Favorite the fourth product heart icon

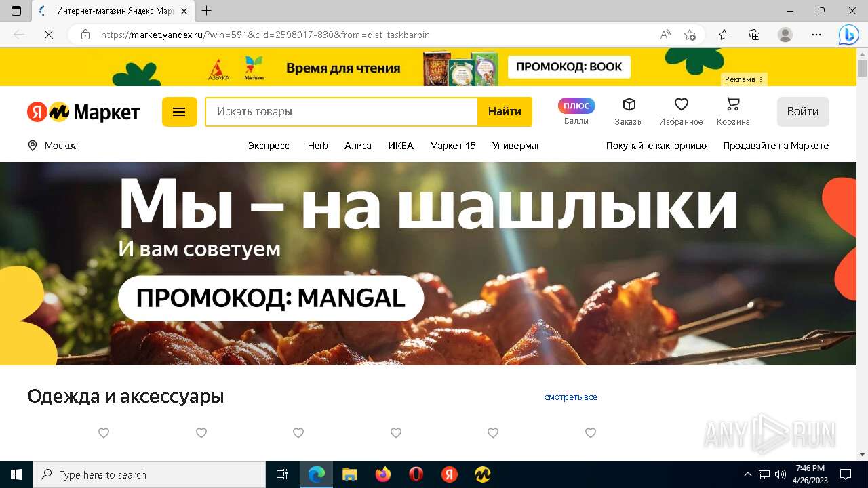pos(396,433)
